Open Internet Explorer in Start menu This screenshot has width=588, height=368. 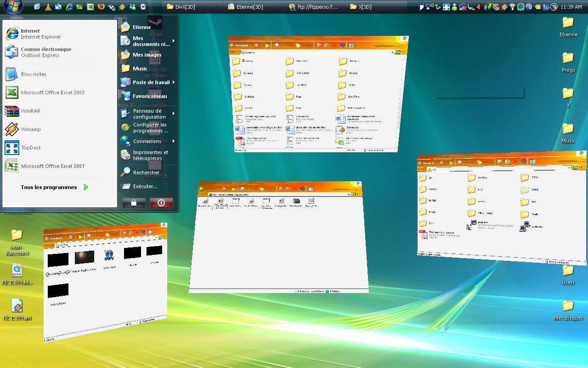60,34
